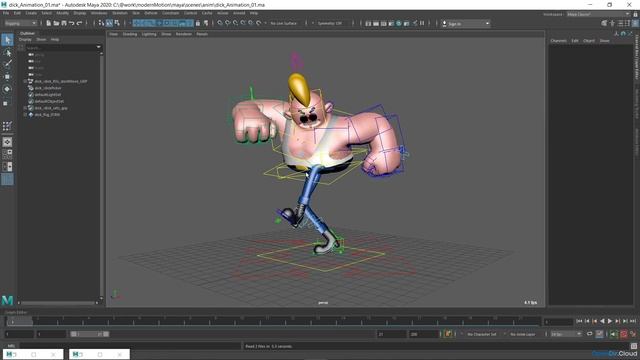Open the Channel Box Channels menu
This screenshot has width=640, height=360.
point(558,40)
